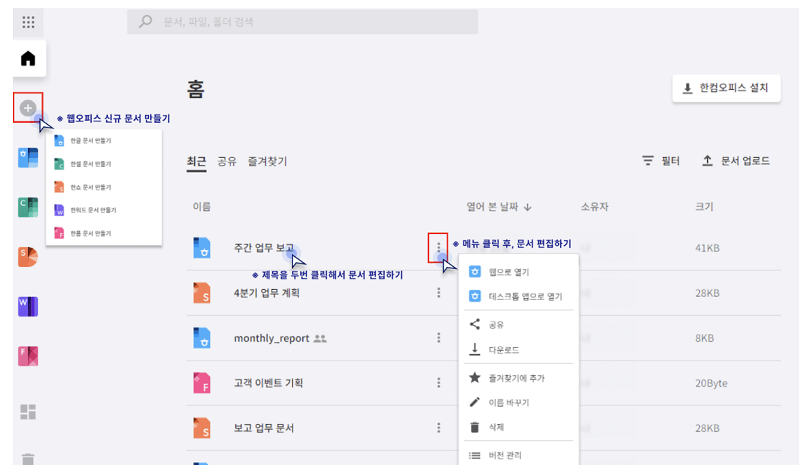Select 이름 바꾸기 in context menu
The width and height of the screenshot is (800, 465).
(518, 402)
